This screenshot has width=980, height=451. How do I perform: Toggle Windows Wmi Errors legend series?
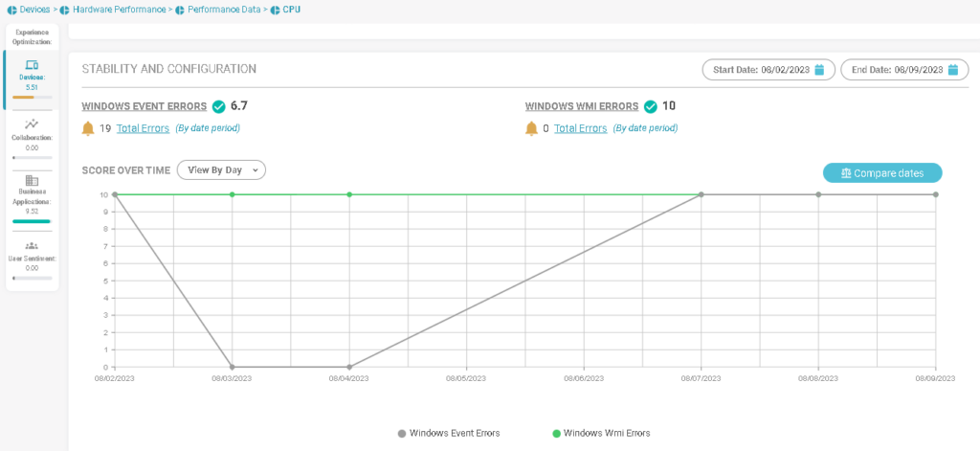602,433
